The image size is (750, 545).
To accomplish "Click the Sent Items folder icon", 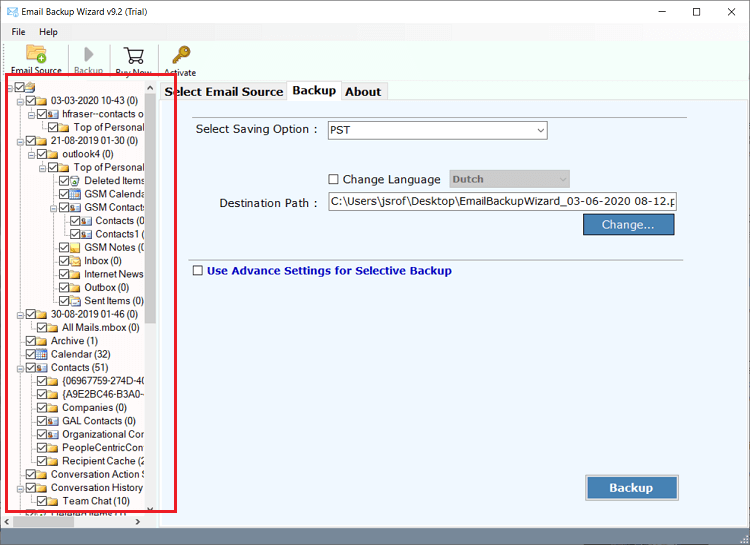I will pyautogui.click(x=75, y=301).
